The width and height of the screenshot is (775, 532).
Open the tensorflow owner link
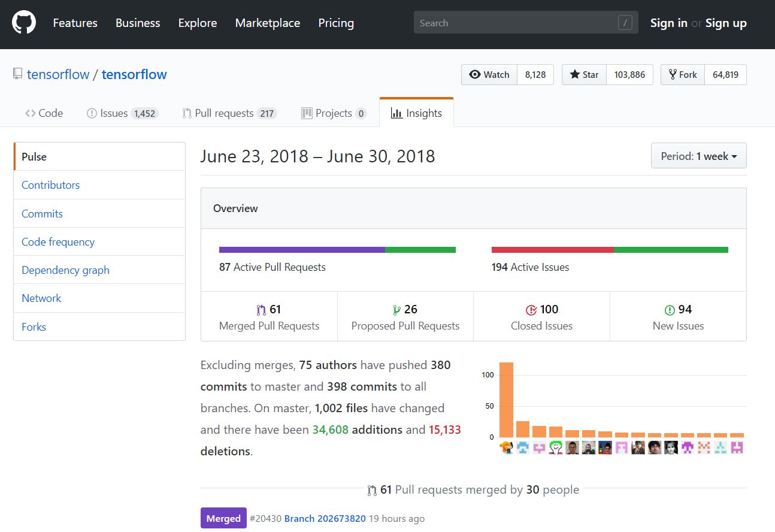tap(58, 74)
